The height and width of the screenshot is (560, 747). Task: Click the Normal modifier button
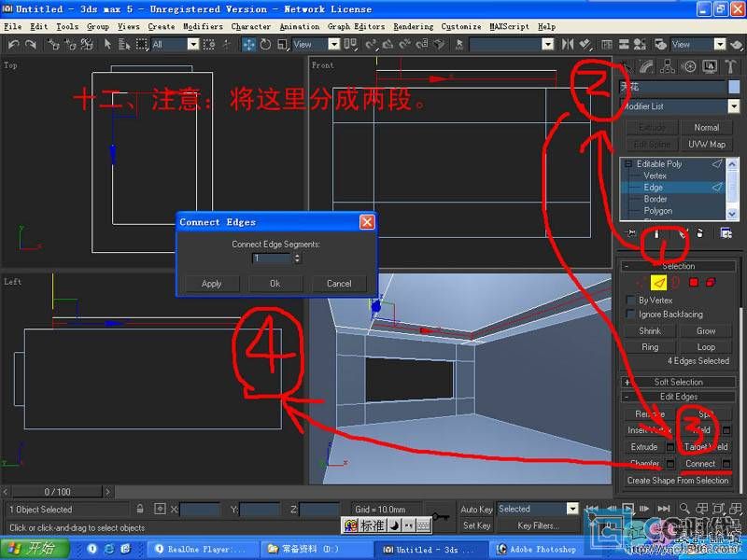pos(706,128)
